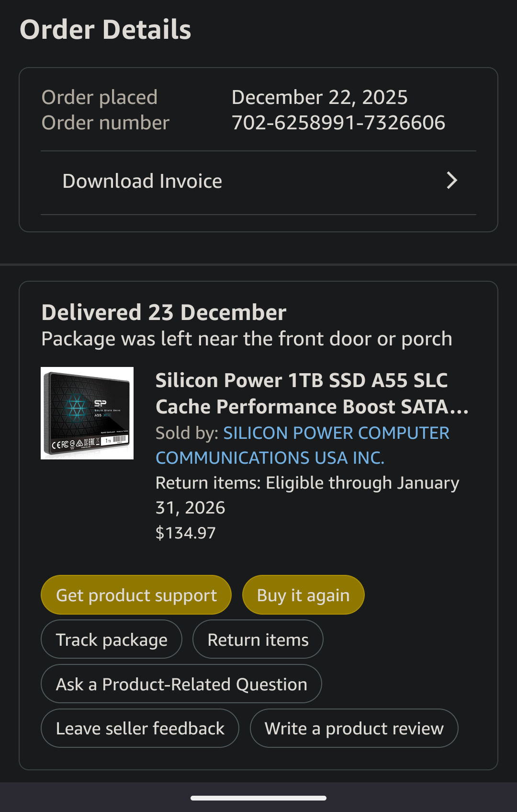Choose Leave seller feedback
The height and width of the screenshot is (812, 517).
coord(140,728)
